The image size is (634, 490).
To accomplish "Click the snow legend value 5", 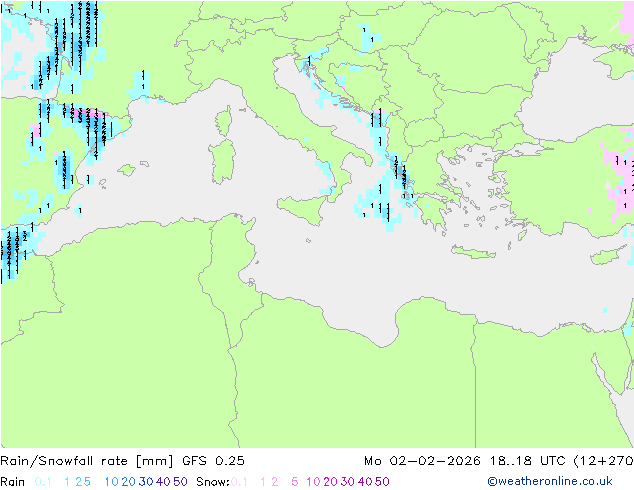I will (294, 482).
